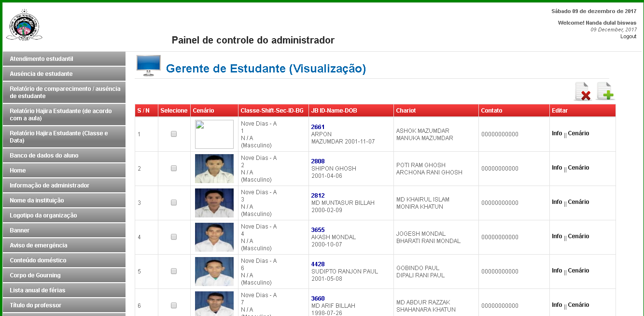Click student ID 4428
Viewport: 644px width, 316px height.
point(318,264)
